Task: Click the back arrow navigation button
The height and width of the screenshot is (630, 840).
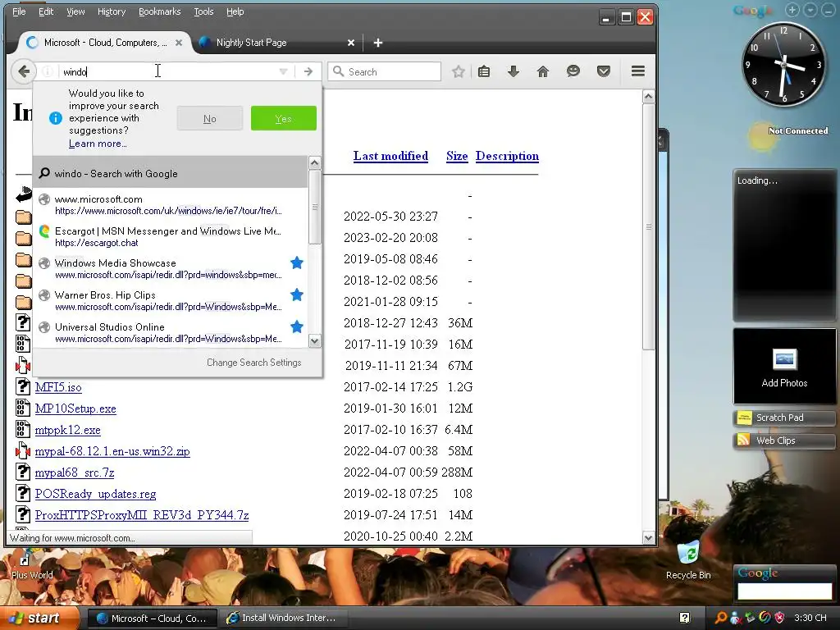Action: 24,71
